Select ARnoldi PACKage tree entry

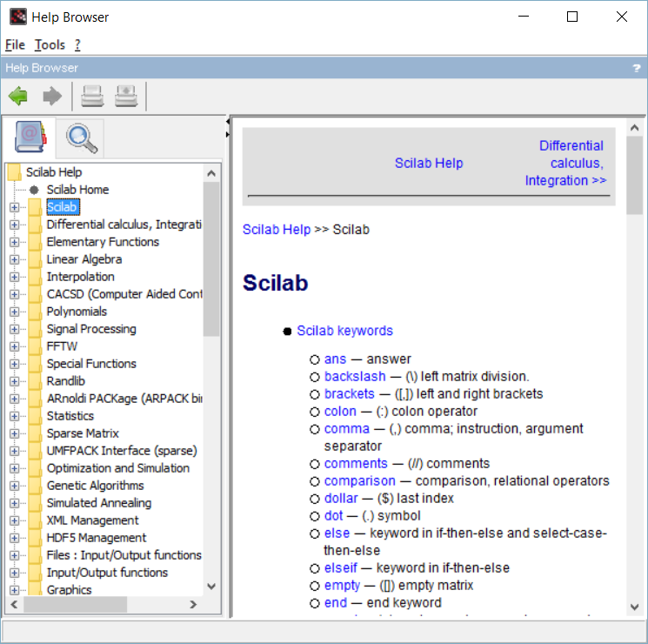[124, 399]
